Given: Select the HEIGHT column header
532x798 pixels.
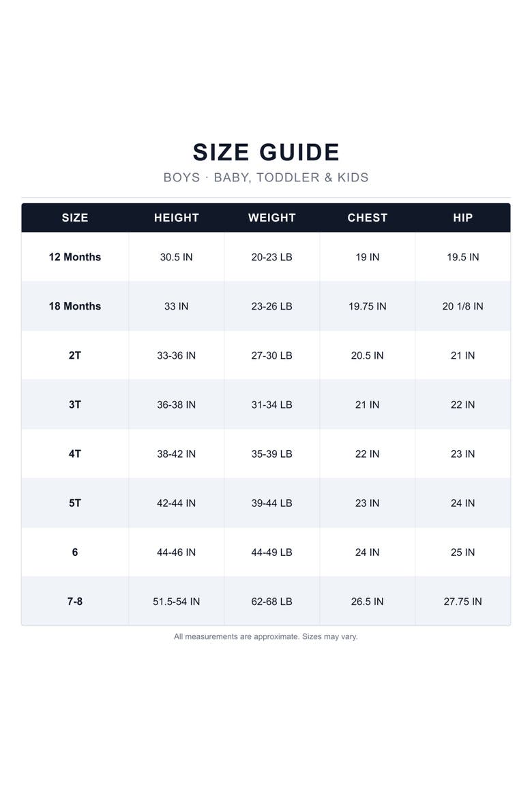Looking at the screenshot, I should [x=176, y=218].
